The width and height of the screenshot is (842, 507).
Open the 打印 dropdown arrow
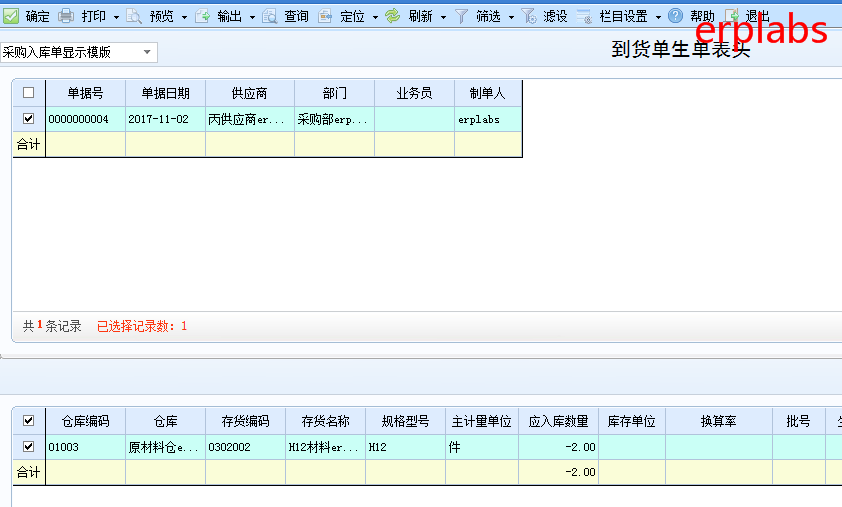point(116,17)
